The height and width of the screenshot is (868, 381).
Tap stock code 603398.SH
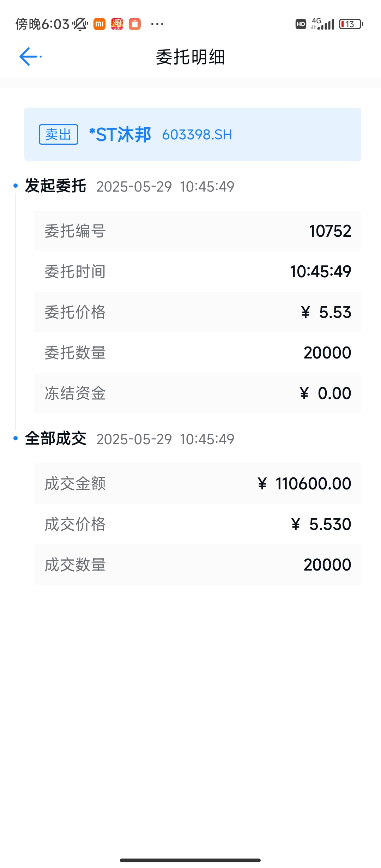[x=197, y=135]
